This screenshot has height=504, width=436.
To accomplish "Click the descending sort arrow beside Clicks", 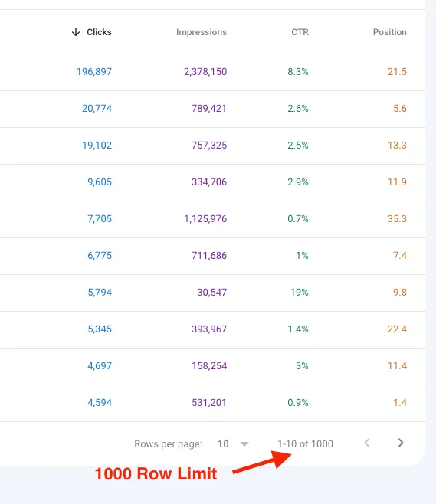I will (x=76, y=32).
